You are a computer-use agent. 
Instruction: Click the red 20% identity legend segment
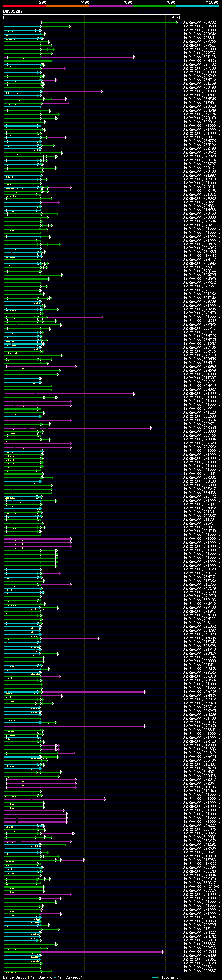click(x=25, y=6)
